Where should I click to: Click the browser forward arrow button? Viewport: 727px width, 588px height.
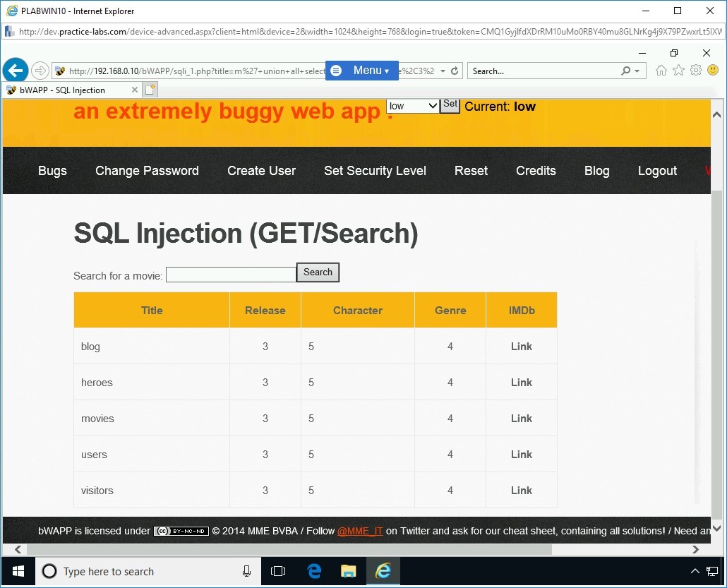40,71
